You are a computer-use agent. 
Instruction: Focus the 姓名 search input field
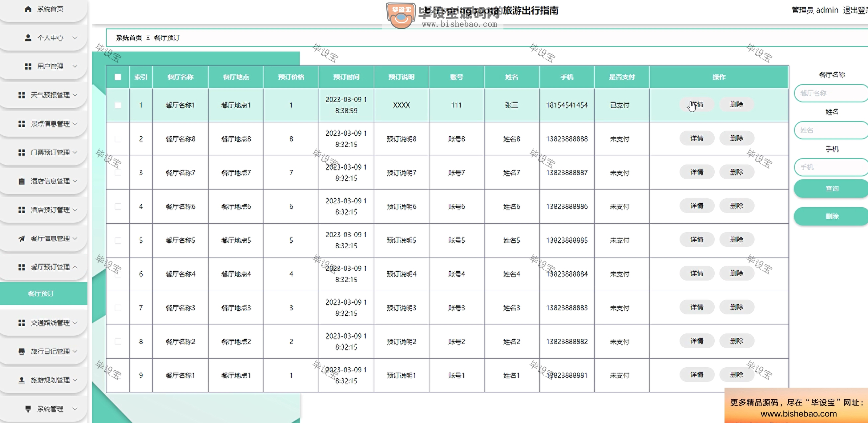(832, 130)
